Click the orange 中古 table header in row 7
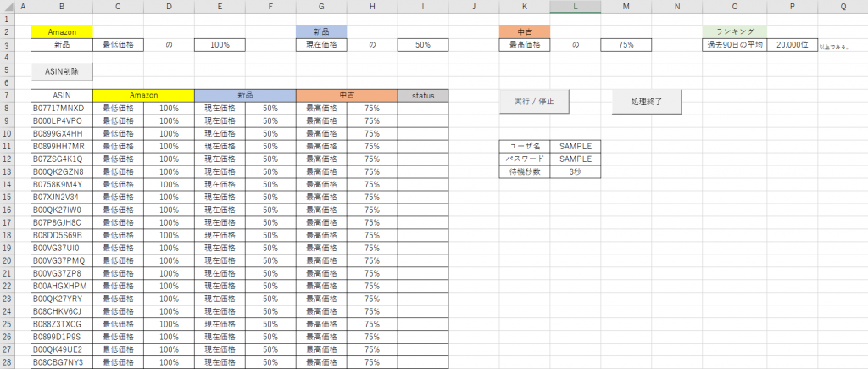This screenshot has height=369, width=868. click(x=346, y=96)
